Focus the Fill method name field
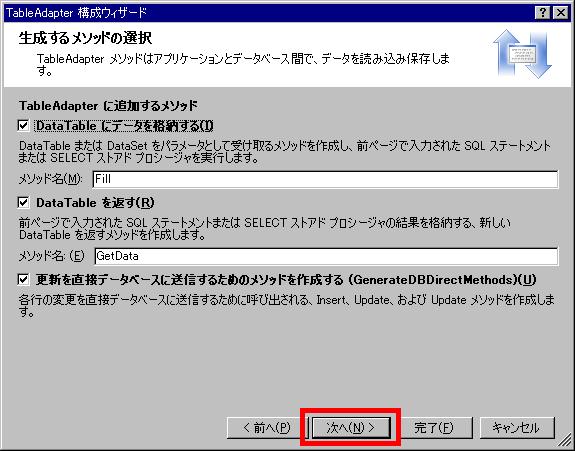This screenshot has height=451, width=575. (x=326, y=179)
